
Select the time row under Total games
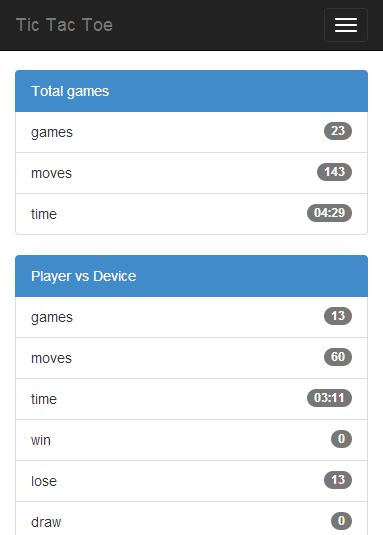tap(191, 214)
